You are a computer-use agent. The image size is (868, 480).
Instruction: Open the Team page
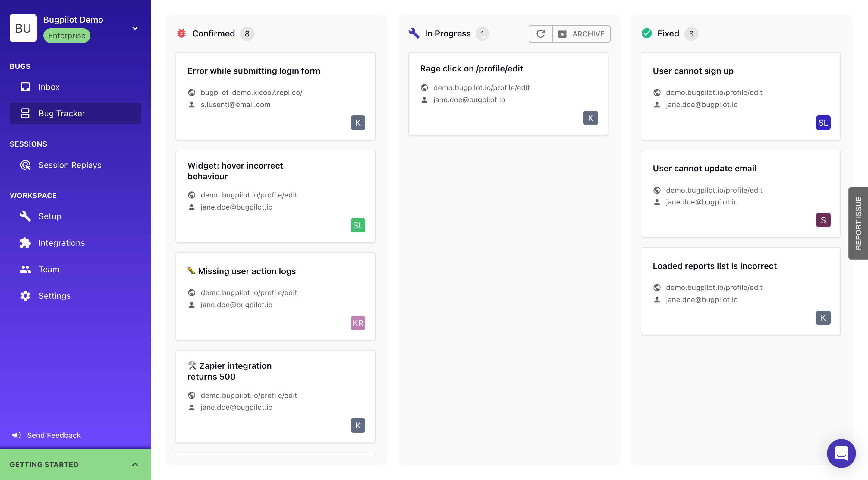tap(75, 269)
